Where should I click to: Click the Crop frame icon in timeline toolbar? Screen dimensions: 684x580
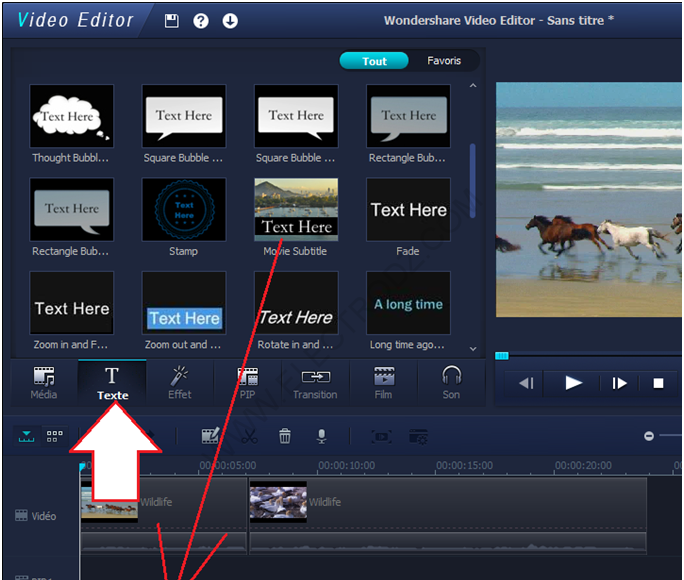(382, 436)
